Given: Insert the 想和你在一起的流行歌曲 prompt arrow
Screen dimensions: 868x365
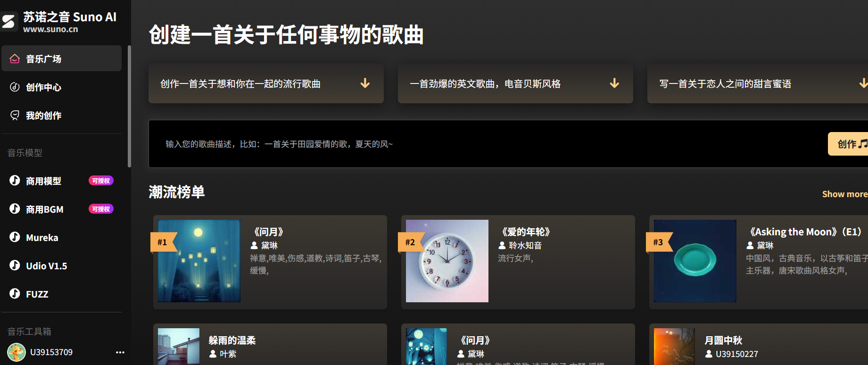Looking at the screenshot, I should [365, 83].
